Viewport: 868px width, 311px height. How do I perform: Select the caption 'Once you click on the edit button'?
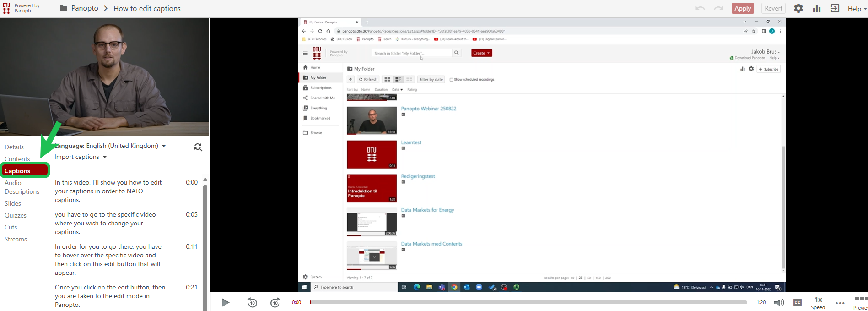[110, 296]
